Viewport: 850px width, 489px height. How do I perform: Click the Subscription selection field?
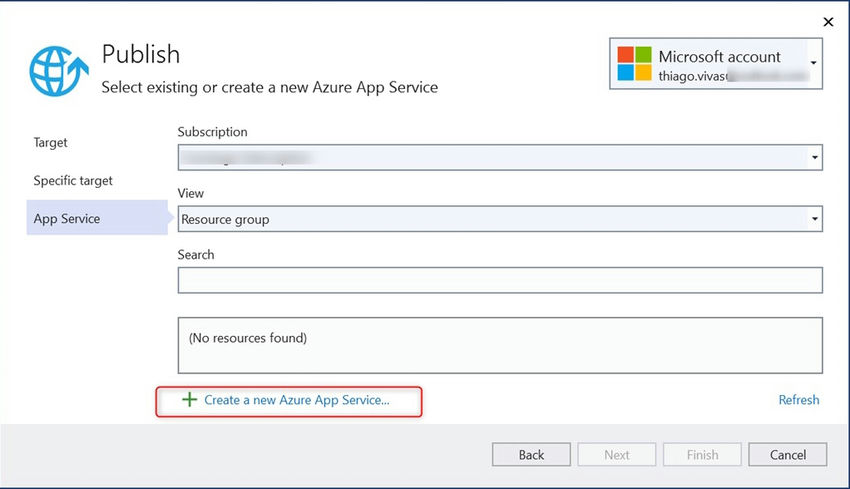click(490, 158)
